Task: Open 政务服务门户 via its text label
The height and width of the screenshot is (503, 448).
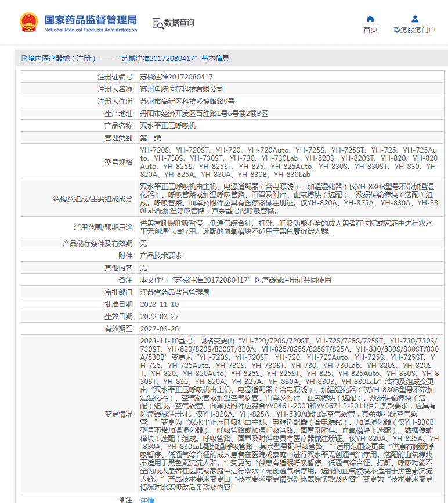Action: tap(414, 30)
